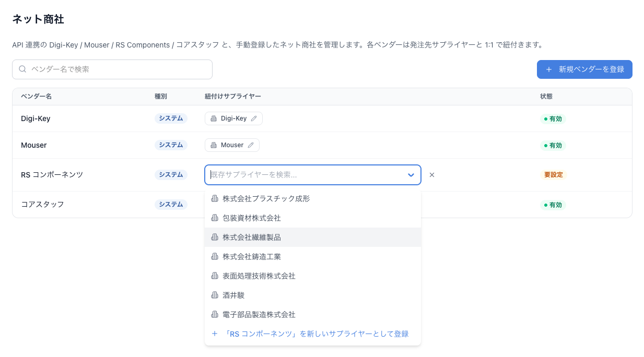This screenshot has height=357, width=644.
Task: Choose 酒井駿 option
Action: click(313, 295)
